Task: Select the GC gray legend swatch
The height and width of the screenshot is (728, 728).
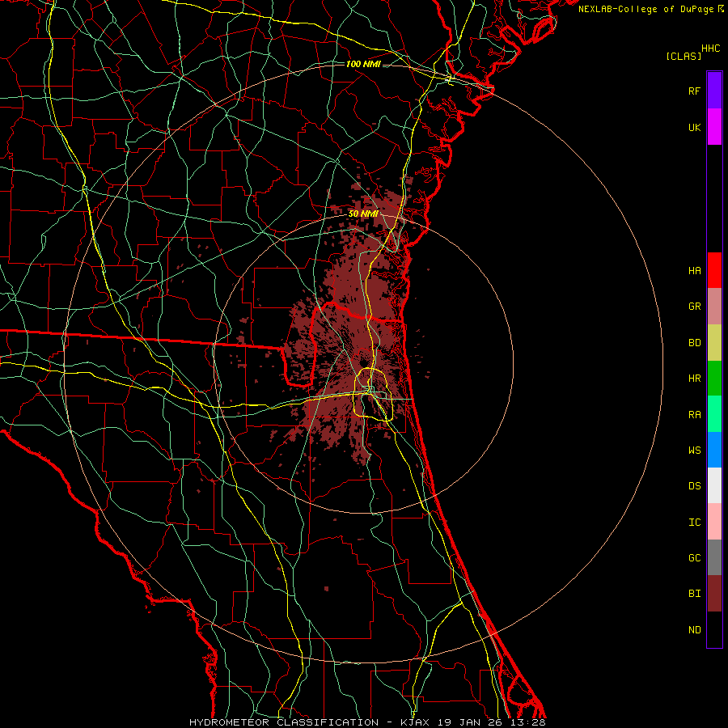Action: pyautogui.click(x=714, y=557)
